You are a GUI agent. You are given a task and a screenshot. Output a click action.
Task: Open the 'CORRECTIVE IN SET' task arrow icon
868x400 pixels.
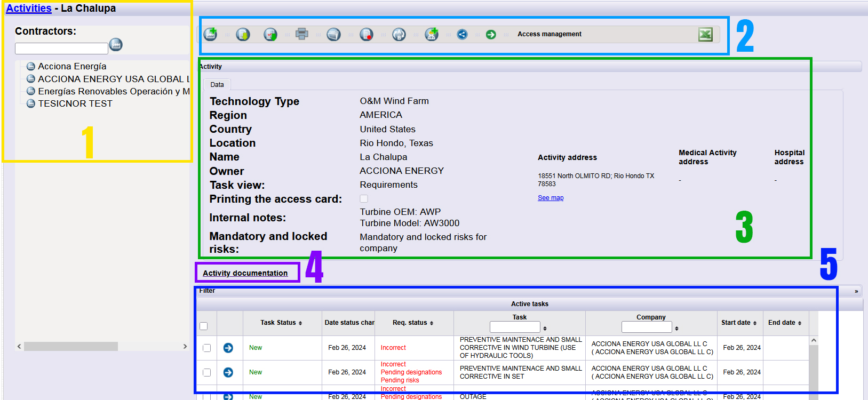[228, 372]
